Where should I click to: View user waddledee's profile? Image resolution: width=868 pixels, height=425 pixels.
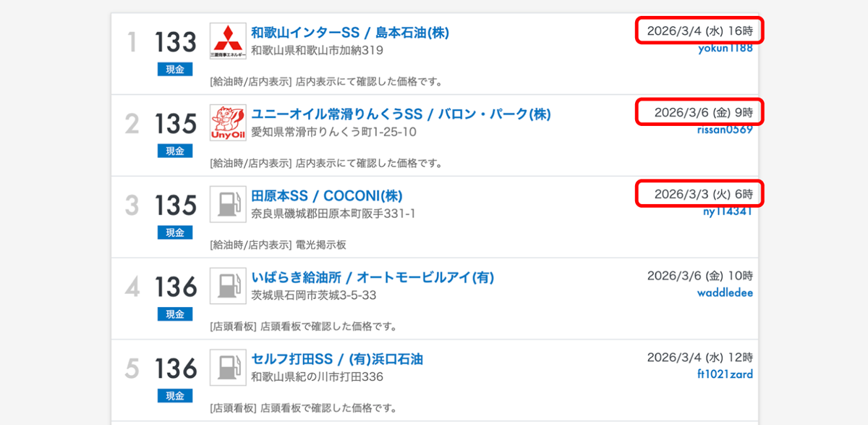point(725,293)
